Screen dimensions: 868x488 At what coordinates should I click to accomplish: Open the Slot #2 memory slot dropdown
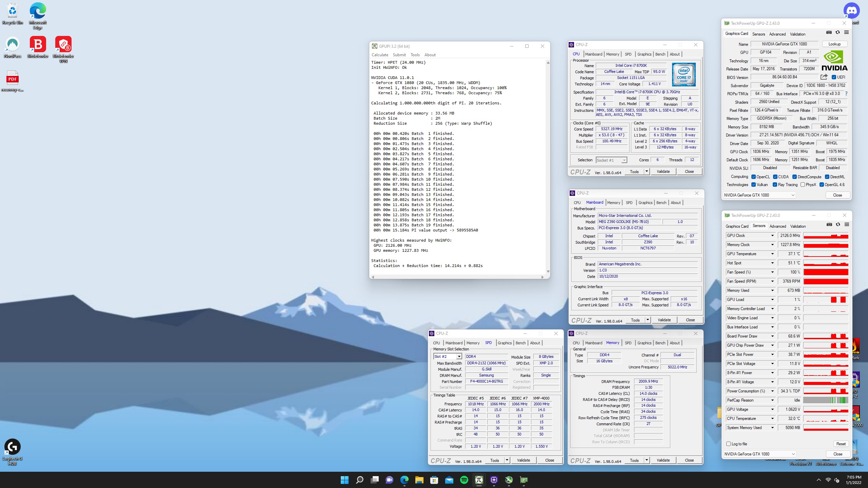pos(448,357)
